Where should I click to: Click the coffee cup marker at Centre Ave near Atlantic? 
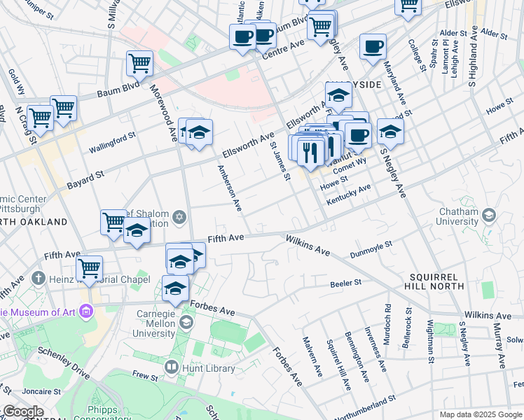pyautogui.click(x=242, y=38)
